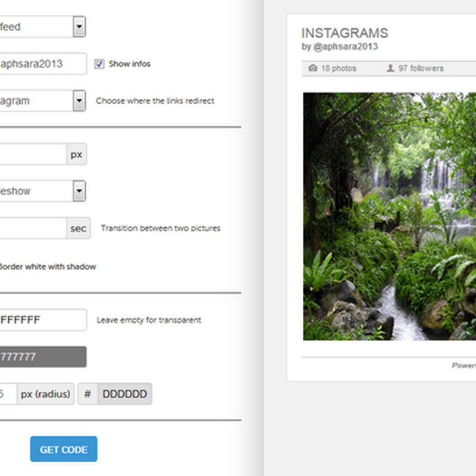Screen dimensions: 476x476
Task: Click the transition seconds input field
Action: 33,228
